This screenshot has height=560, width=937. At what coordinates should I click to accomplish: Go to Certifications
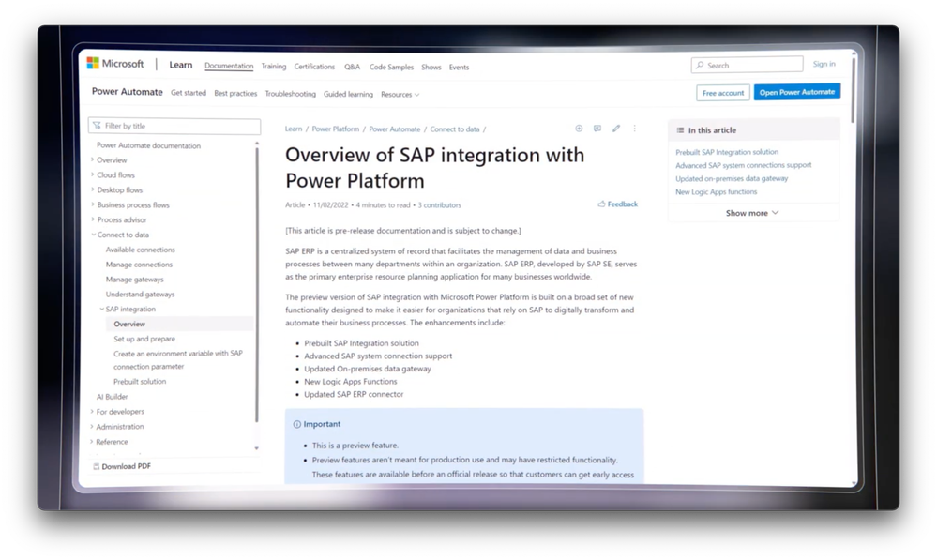tap(314, 67)
